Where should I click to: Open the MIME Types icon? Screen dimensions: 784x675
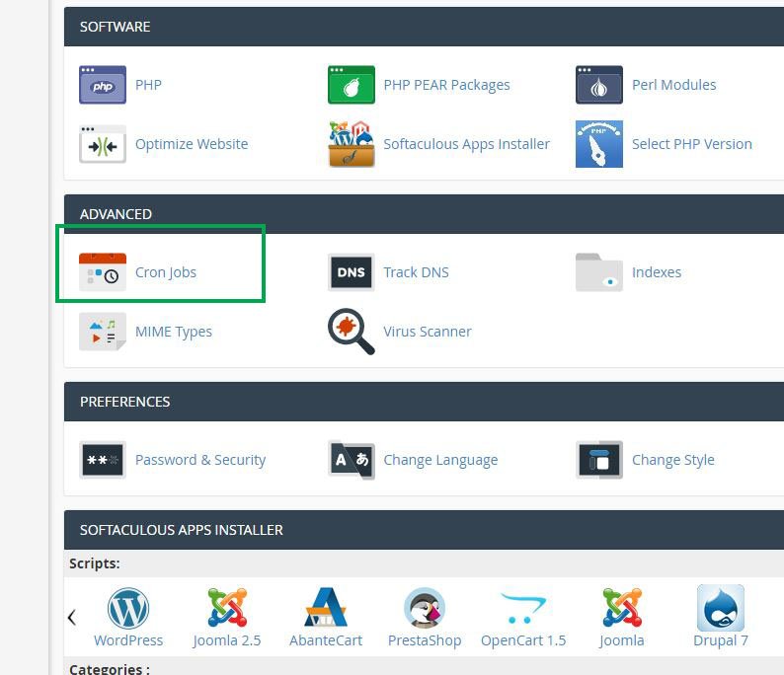point(103,332)
